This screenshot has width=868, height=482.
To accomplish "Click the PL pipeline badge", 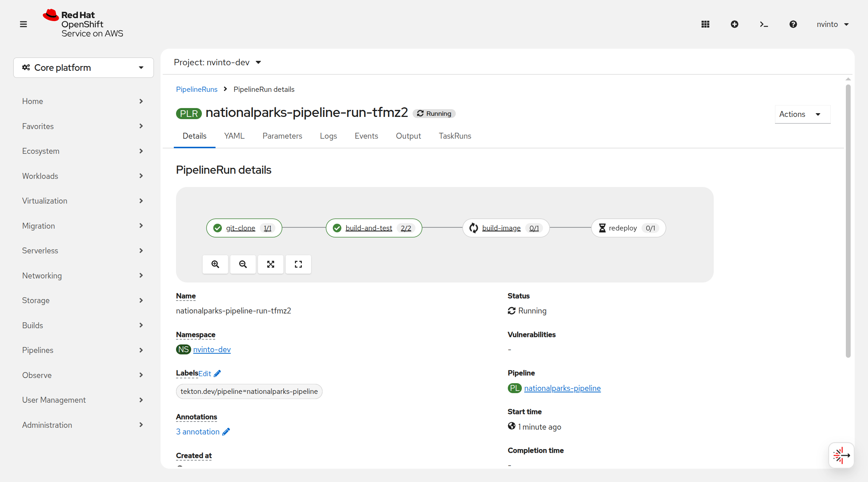I will coord(514,388).
